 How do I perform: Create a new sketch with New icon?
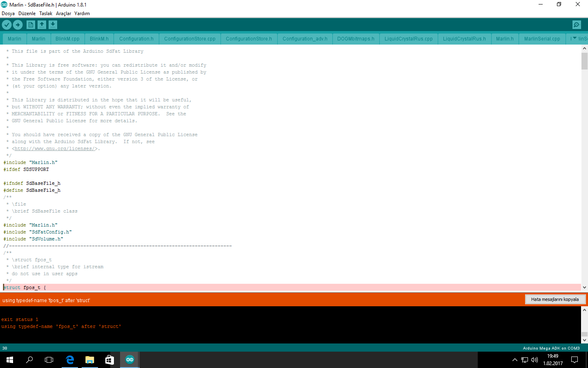(x=31, y=25)
